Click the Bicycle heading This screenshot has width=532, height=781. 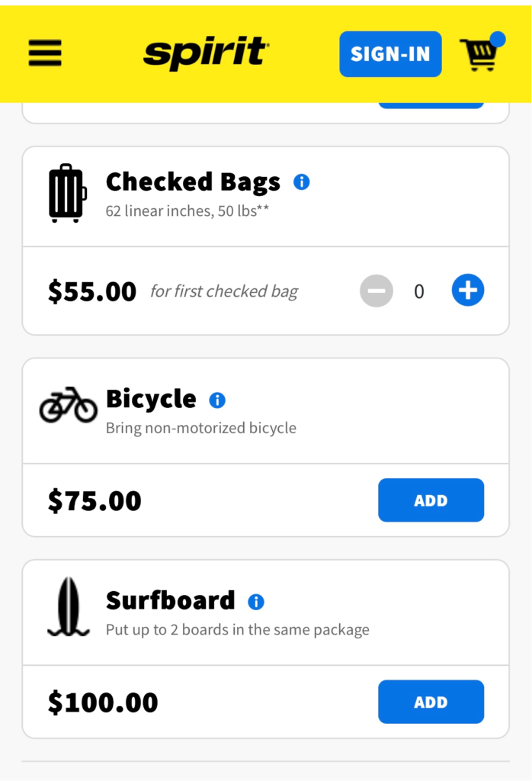coord(151,399)
